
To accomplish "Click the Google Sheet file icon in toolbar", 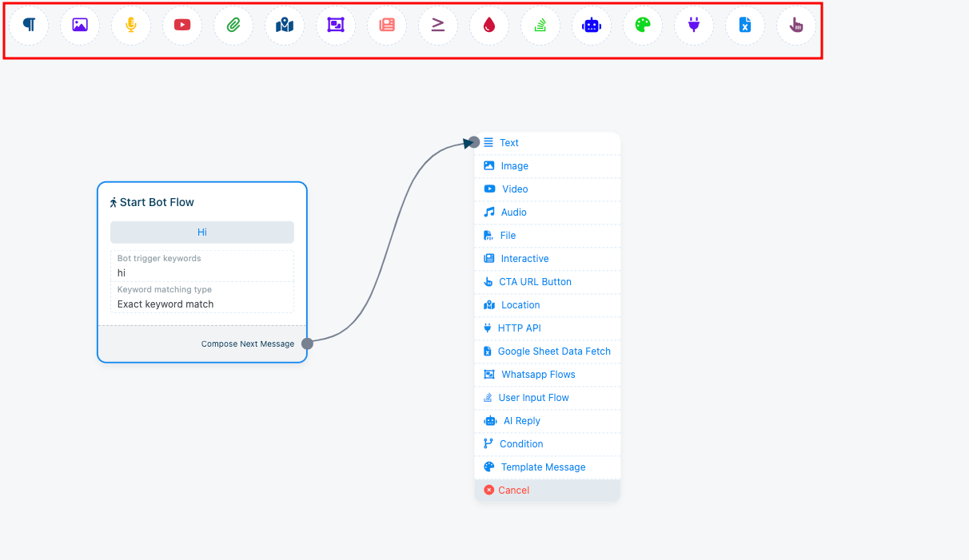I will point(745,26).
